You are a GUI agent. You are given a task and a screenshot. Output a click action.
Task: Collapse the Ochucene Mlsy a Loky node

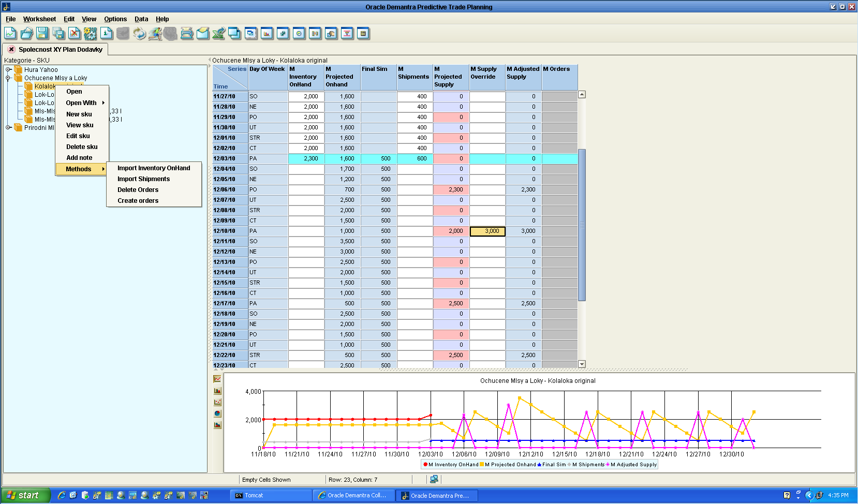8,78
